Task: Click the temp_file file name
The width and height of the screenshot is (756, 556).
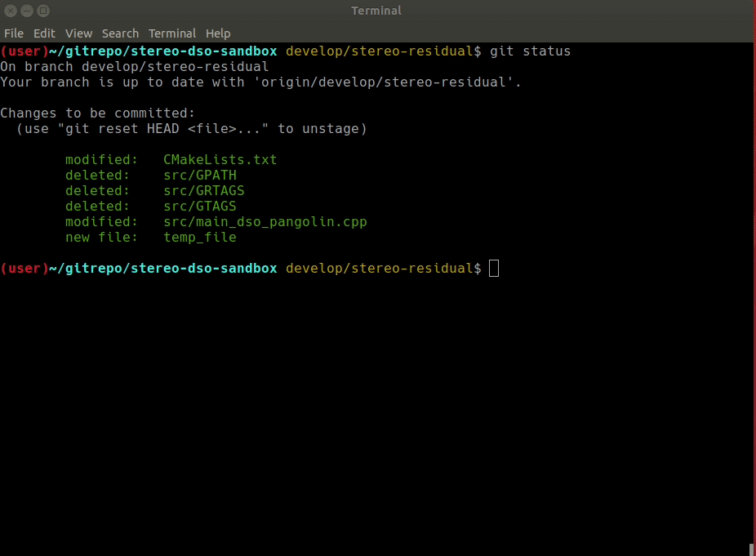Action: [x=199, y=238]
